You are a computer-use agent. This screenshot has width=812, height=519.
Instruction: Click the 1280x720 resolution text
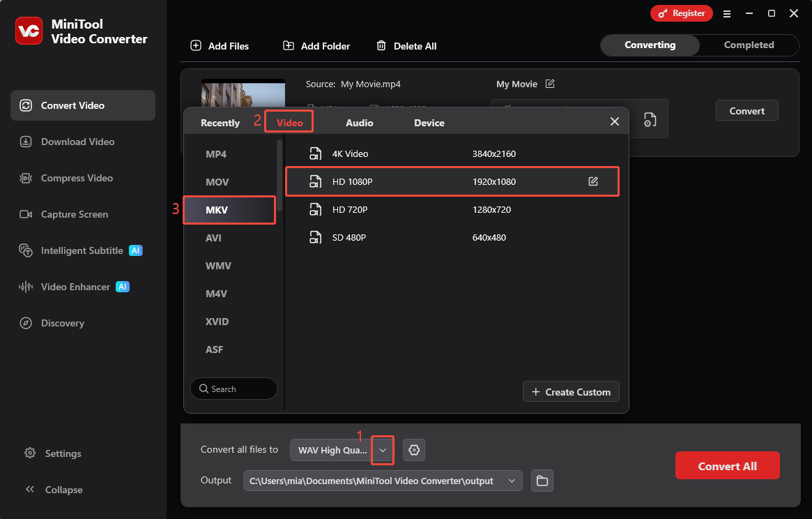pos(491,210)
